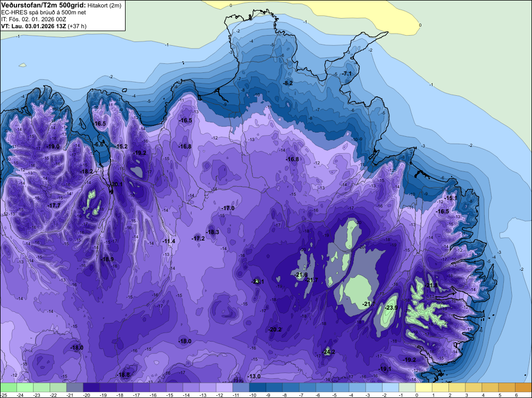This screenshot has width=532, height=398.
Task: Click the -23.1 temperature value on the map
Action: (x=257, y=281)
